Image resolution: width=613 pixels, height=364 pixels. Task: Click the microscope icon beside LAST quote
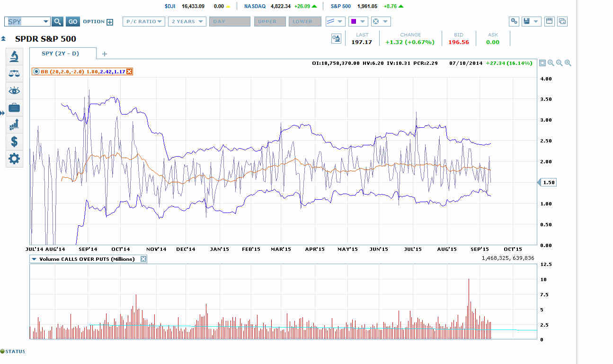(x=336, y=39)
